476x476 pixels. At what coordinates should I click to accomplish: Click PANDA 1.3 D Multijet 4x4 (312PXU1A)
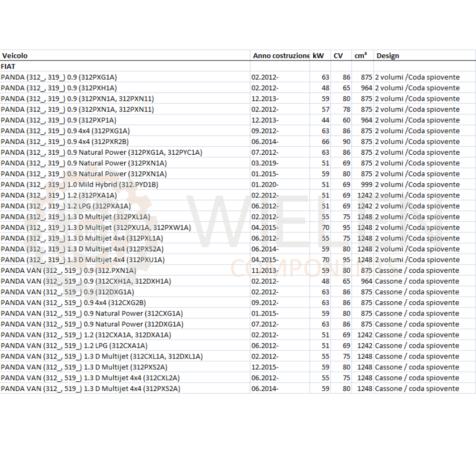(x=125, y=260)
